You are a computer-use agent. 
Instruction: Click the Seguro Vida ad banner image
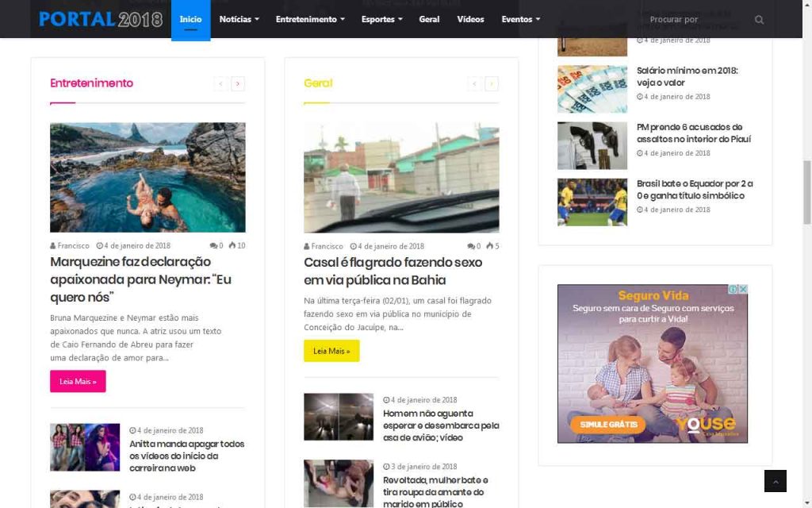653,364
